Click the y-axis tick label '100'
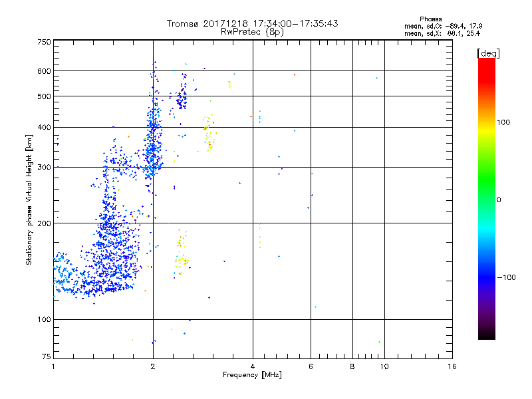532x399 pixels. coord(44,320)
